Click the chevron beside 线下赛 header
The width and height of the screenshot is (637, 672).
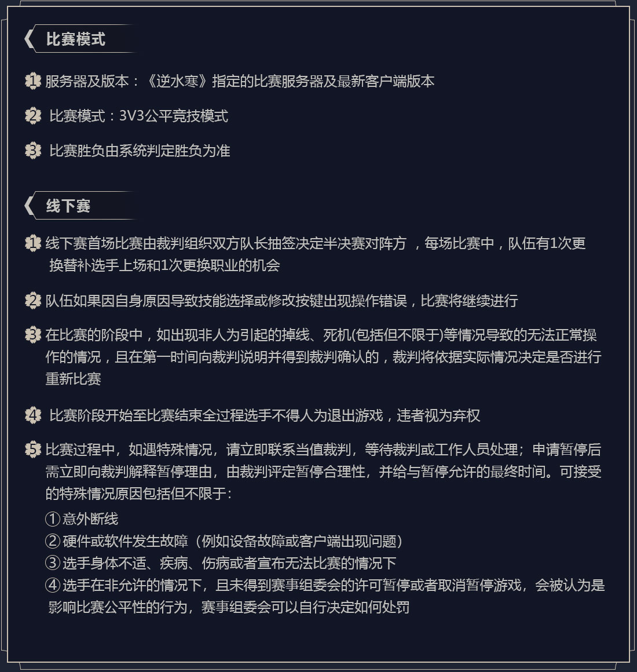coord(29,206)
